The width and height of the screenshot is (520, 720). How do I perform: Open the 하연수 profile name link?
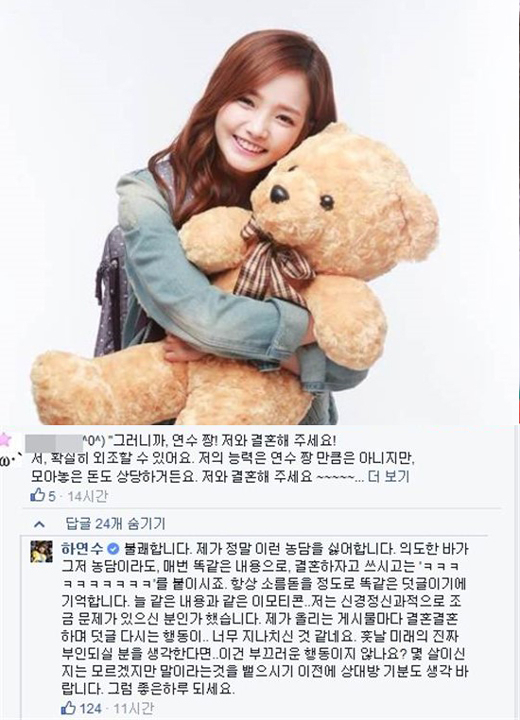83,549
